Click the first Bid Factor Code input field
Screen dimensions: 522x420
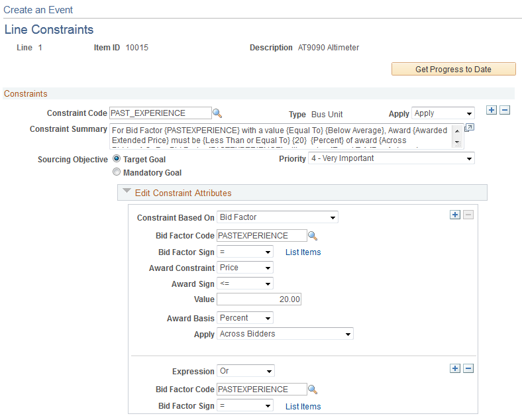262,236
